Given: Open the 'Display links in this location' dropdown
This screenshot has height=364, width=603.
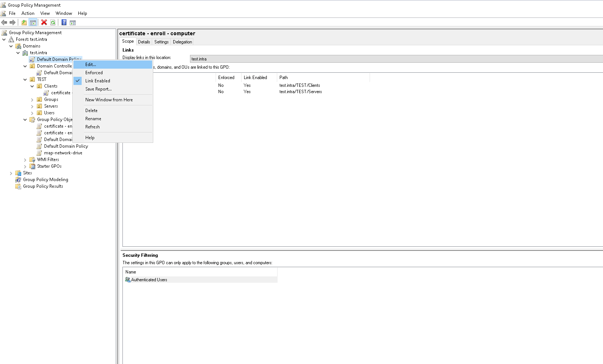Looking at the screenshot, I should click(396, 59).
